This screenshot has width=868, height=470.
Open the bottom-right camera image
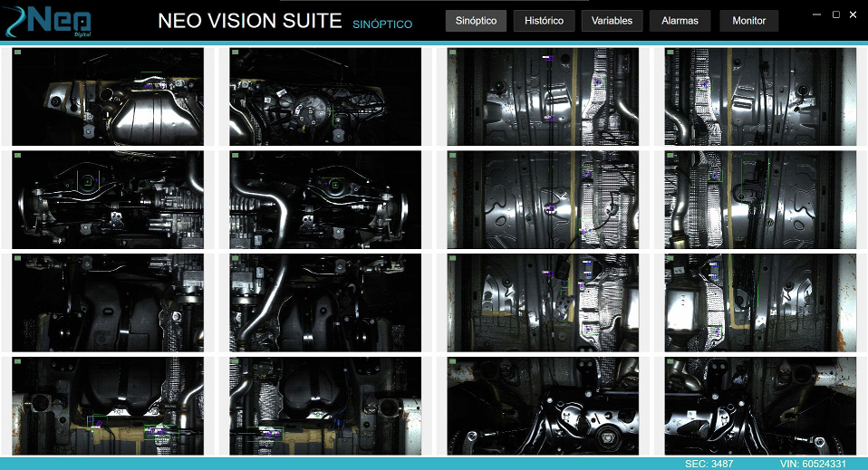(760, 406)
